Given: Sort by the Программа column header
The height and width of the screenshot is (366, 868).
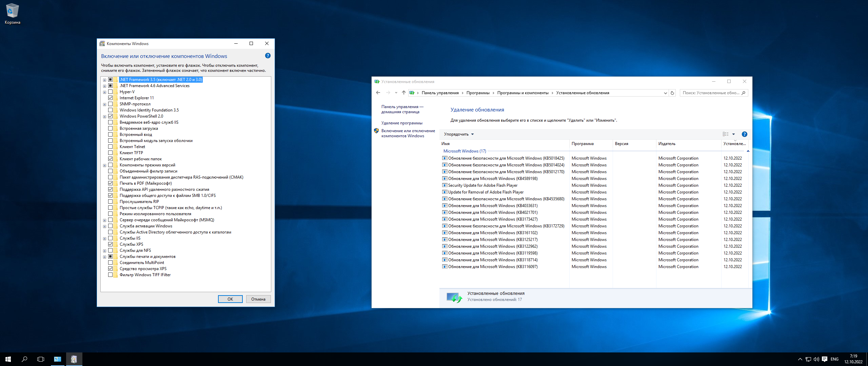Looking at the screenshot, I should click(591, 144).
